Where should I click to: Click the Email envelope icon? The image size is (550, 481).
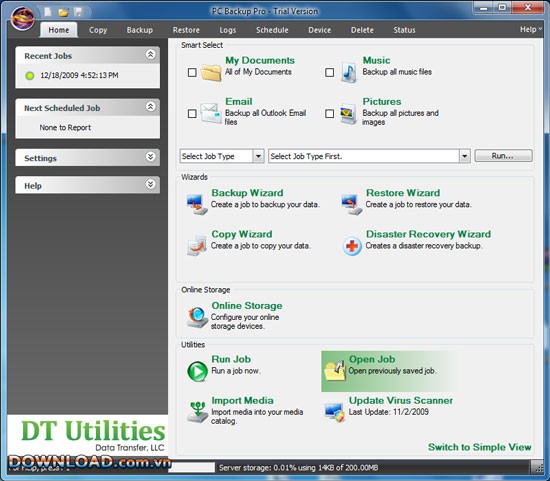tap(211, 113)
